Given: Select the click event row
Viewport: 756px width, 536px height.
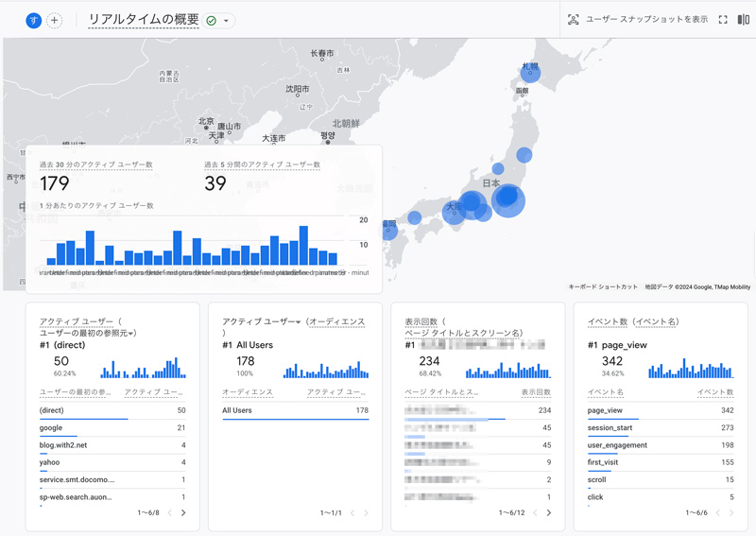Looking at the screenshot, I should click(x=661, y=497).
